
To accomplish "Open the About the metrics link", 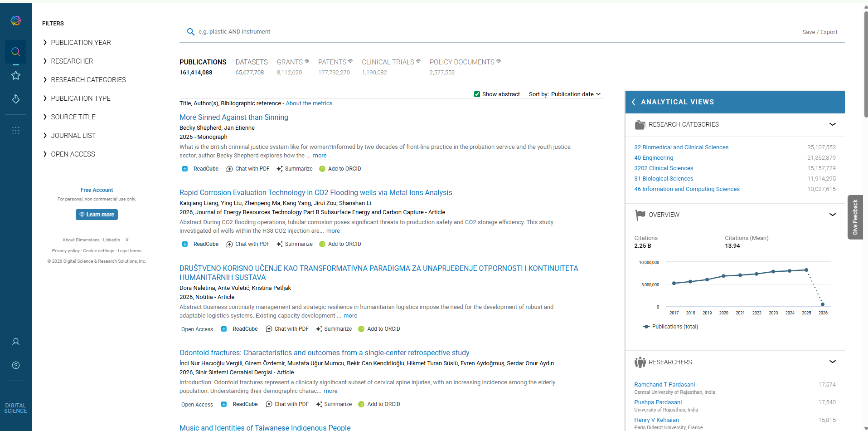I will coord(309,103).
